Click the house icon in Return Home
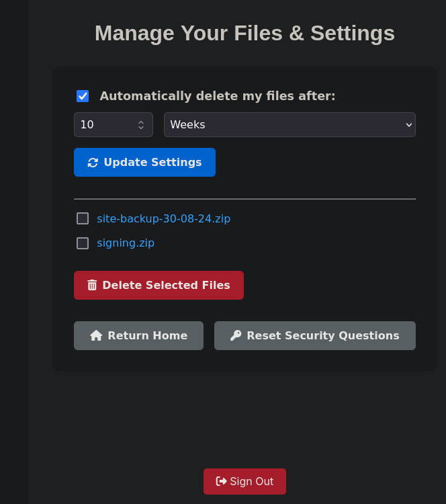Screen dimensions: 446x504 point(96,335)
